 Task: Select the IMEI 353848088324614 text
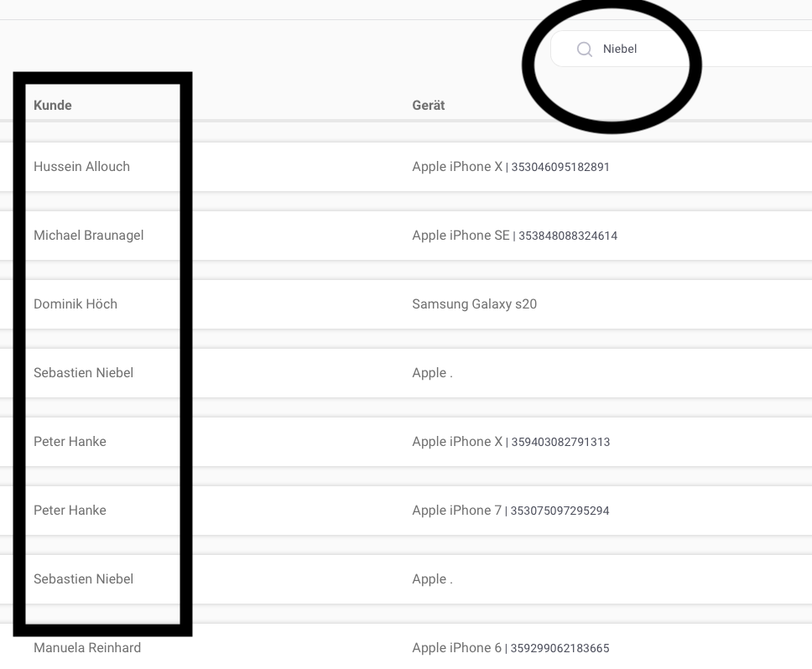[x=568, y=236]
